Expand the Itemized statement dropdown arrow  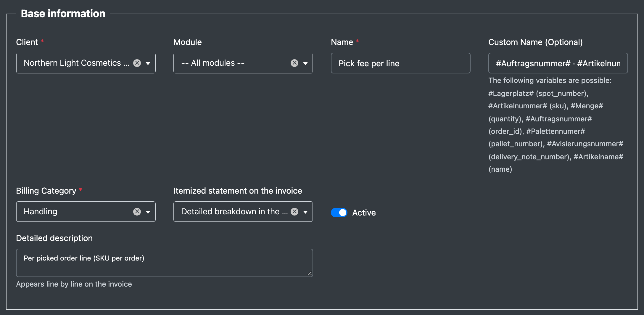[305, 212]
